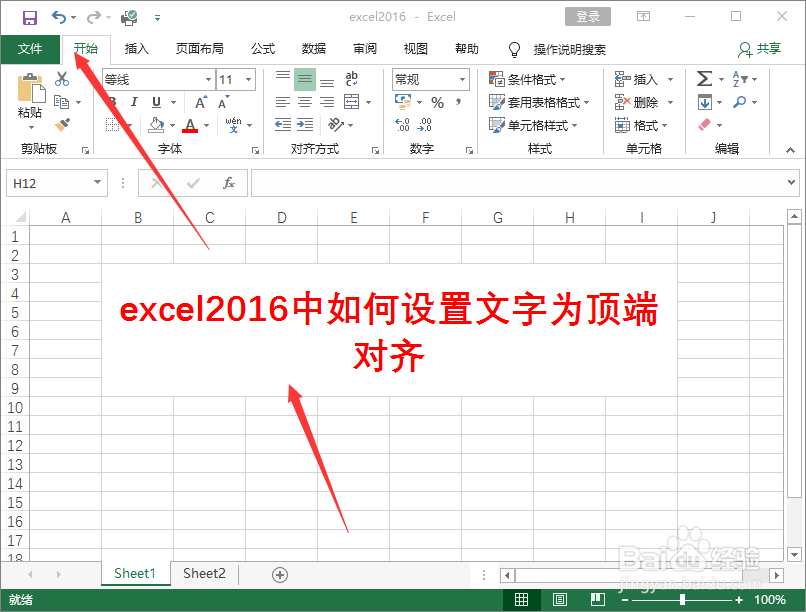Select the Format Painter brush icon
The width and height of the screenshot is (806, 612).
(x=62, y=124)
